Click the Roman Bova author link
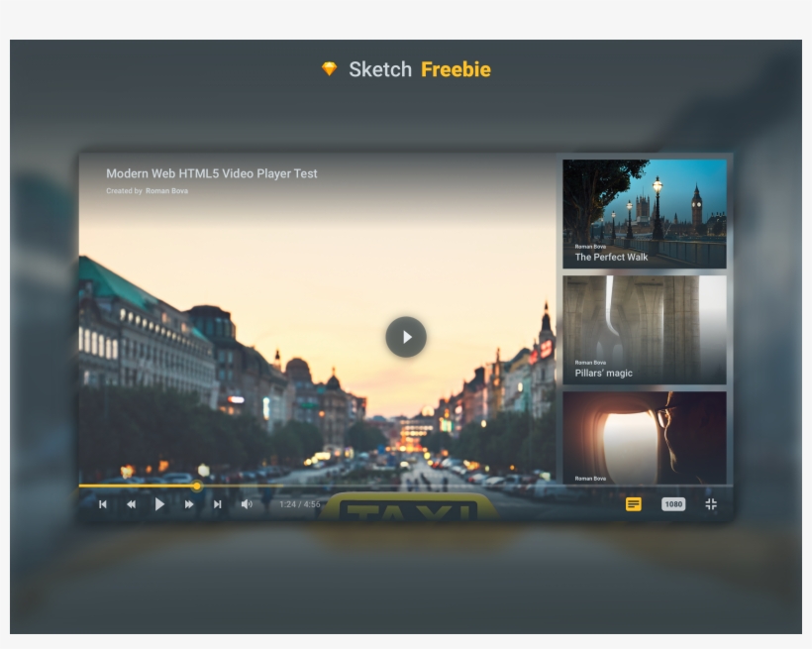 (x=166, y=191)
